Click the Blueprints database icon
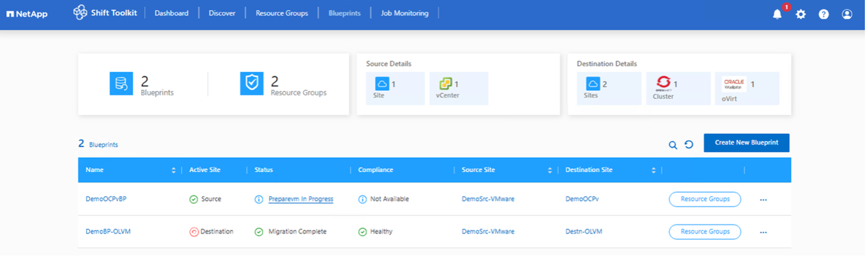The width and height of the screenshot is (868, 258). click(x=122, y=84)
